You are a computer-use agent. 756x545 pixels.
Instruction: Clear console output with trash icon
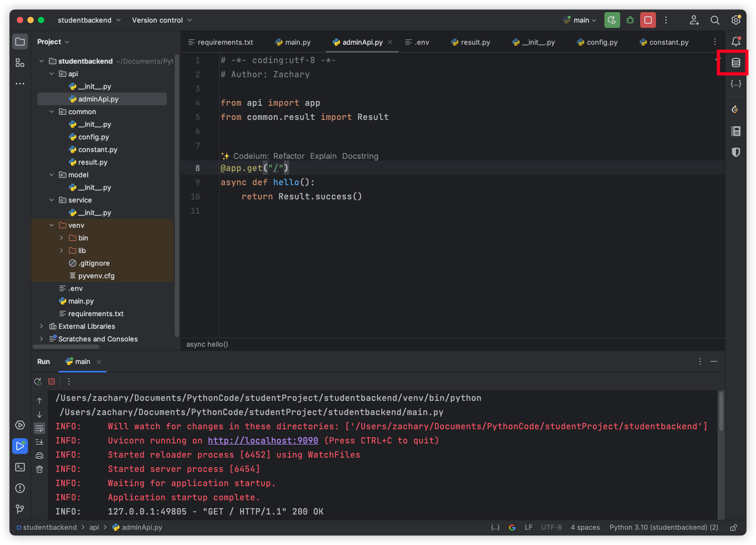click(39, 469)
